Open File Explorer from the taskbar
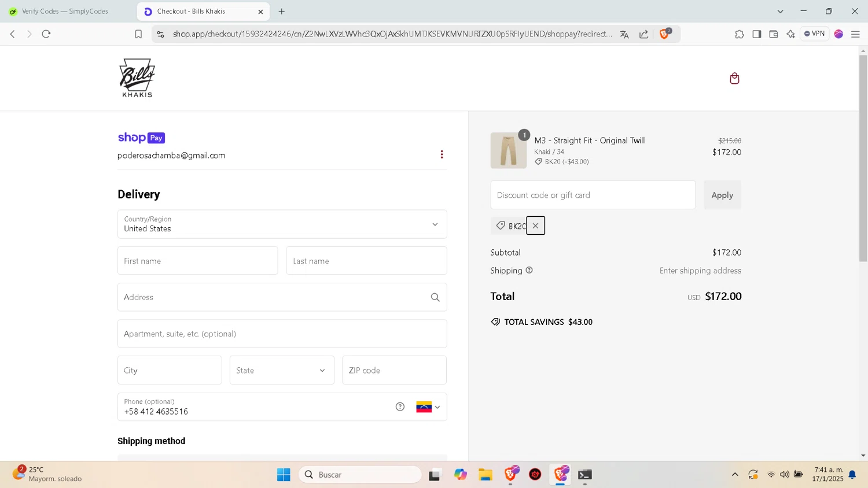The height and width of the screenshot is (488, 868). [485, 475]
